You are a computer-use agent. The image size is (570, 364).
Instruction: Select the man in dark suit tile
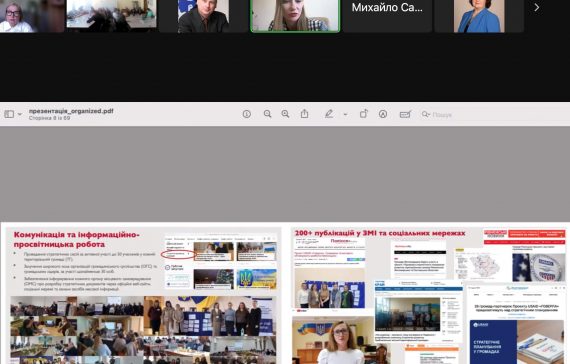pos(204,16)
